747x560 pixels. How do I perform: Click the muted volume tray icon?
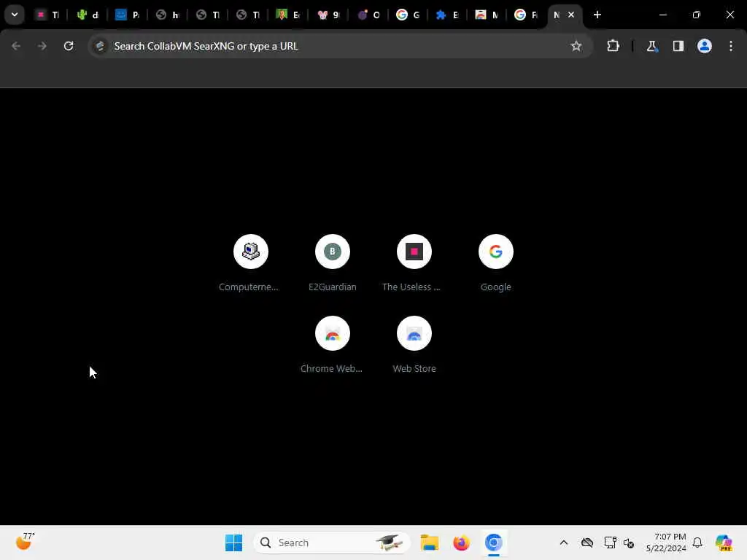point(629,542)
